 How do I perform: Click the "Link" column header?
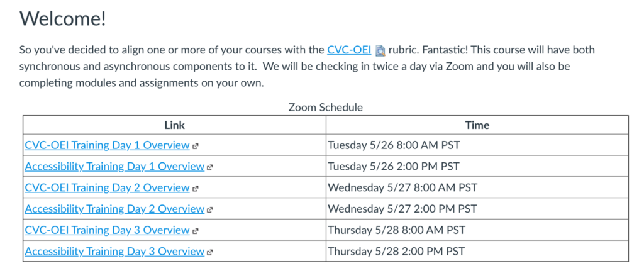175,125
